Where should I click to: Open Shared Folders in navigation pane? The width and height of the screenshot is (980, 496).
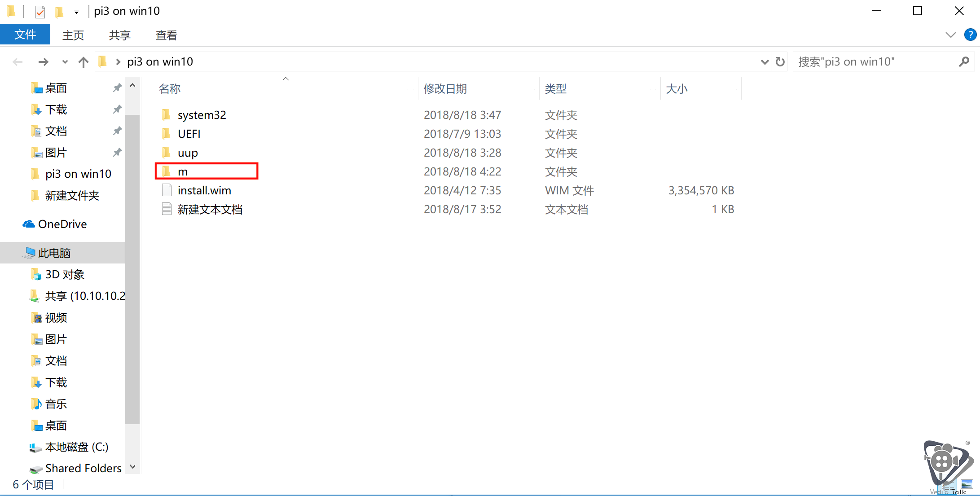click(x=83, y=468)
